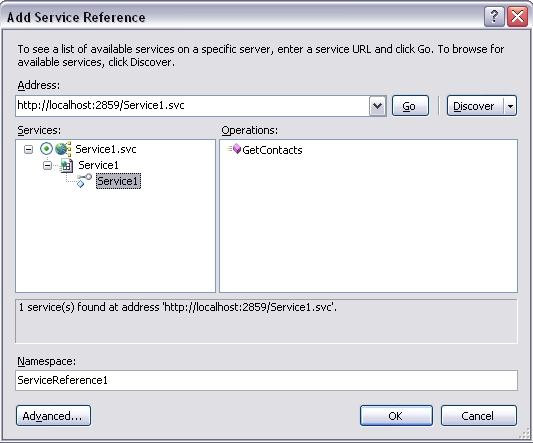Close the Add Service Reference dialog

tap(517, 16)
